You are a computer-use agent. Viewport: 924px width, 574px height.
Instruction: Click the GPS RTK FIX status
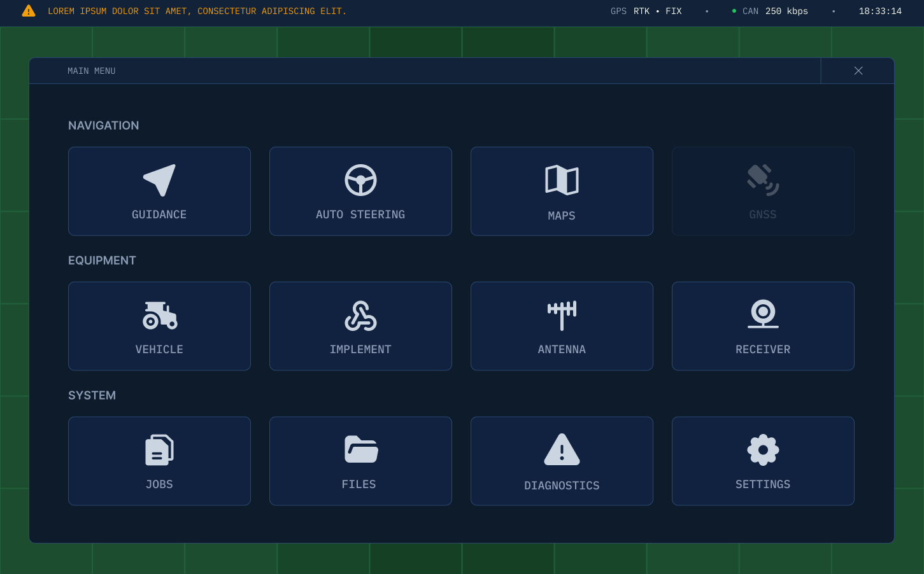[646, 11]
